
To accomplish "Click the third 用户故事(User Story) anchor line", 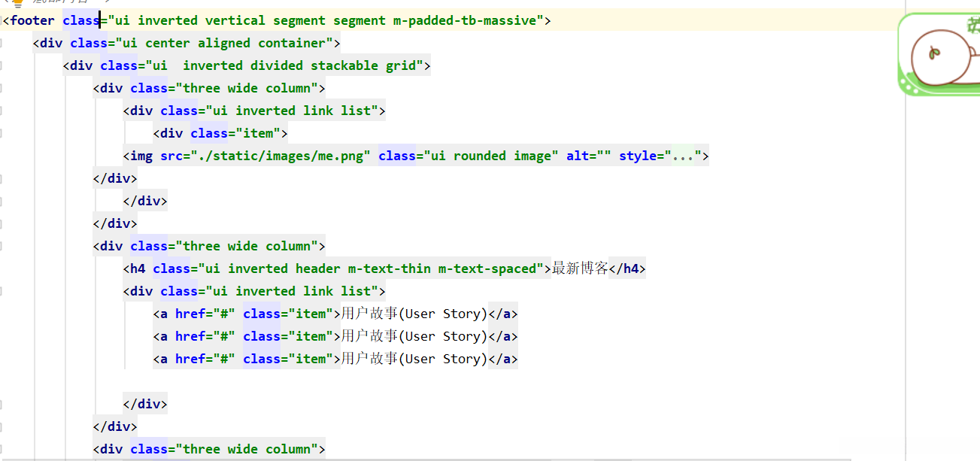I will tap(335, 359).
